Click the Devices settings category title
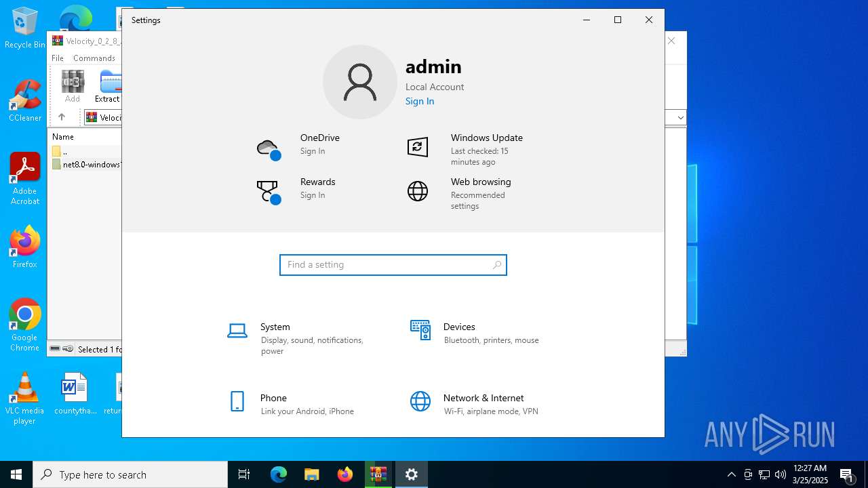 (459, 327)
